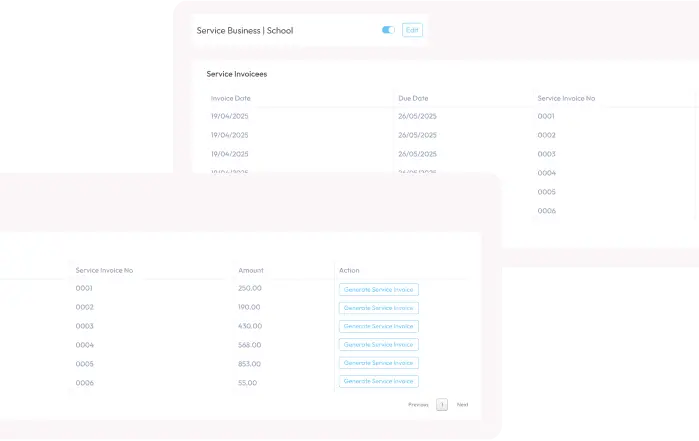The height and width of the screenshot is (441, 699).
Task: Click the Amount column header
Action: (x=251, y=270)
